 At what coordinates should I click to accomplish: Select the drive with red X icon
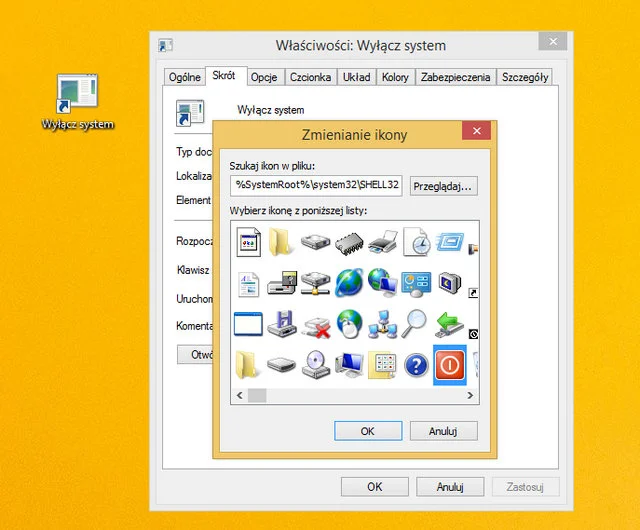pyautogui.click(x=316, y=324)
